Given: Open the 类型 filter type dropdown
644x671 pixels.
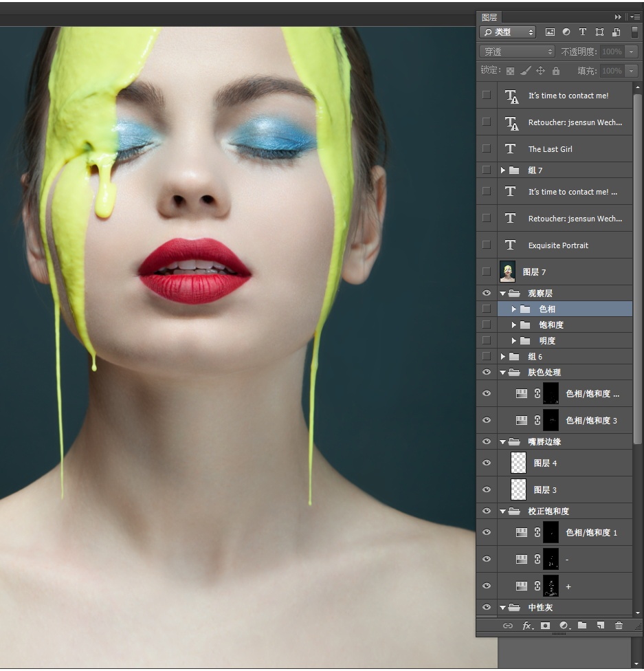Looking at the screenshot, I should pyautogui.click(x=508, y=32).
